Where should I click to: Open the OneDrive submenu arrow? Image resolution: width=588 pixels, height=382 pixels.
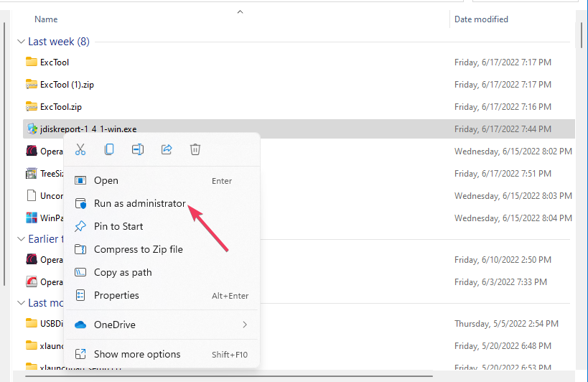245,325
